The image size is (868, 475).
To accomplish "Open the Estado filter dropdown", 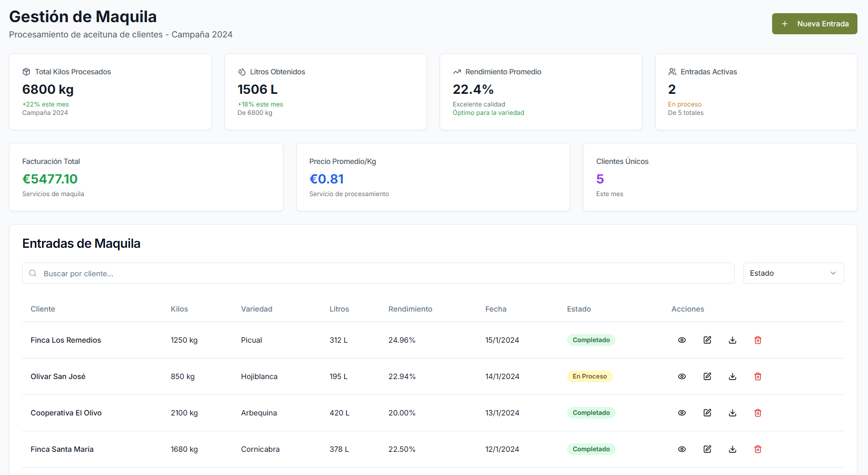I will point(793,273).
